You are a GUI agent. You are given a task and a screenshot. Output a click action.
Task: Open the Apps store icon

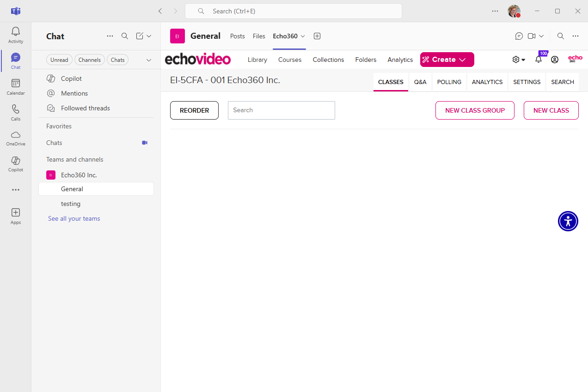pos(16,216)
